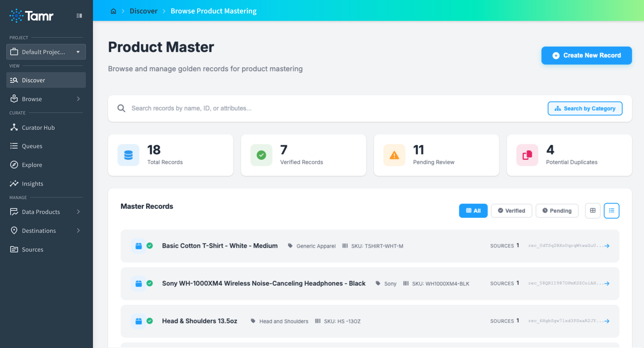
Task: Open the Browse sidebar item
Action: click(x=46, y=99)
